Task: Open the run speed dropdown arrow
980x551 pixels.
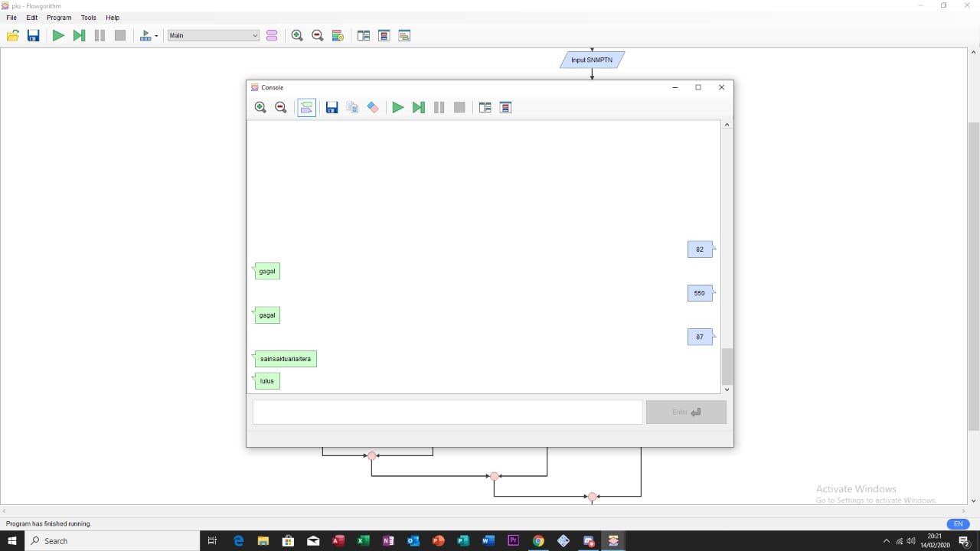Action: pyautogui.click(x=156, y=36)
